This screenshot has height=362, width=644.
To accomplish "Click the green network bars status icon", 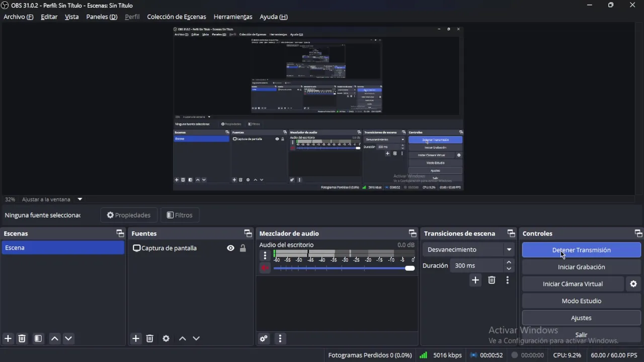I will click(x=424, y=355).
